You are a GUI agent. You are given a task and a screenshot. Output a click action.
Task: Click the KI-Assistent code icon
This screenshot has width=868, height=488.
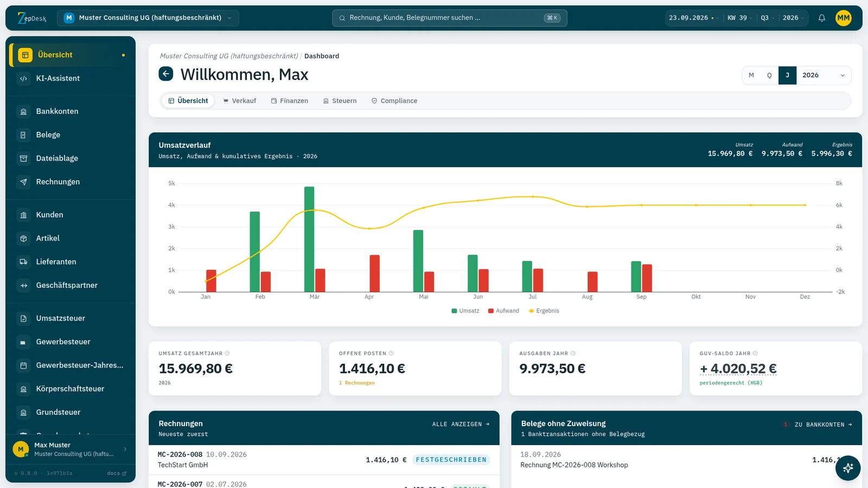click(23, 79)
